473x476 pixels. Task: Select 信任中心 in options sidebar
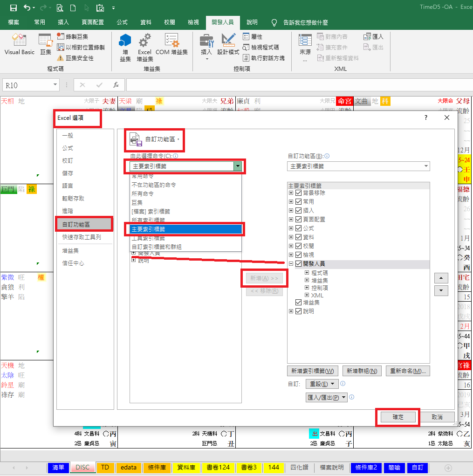coord(73,263)
